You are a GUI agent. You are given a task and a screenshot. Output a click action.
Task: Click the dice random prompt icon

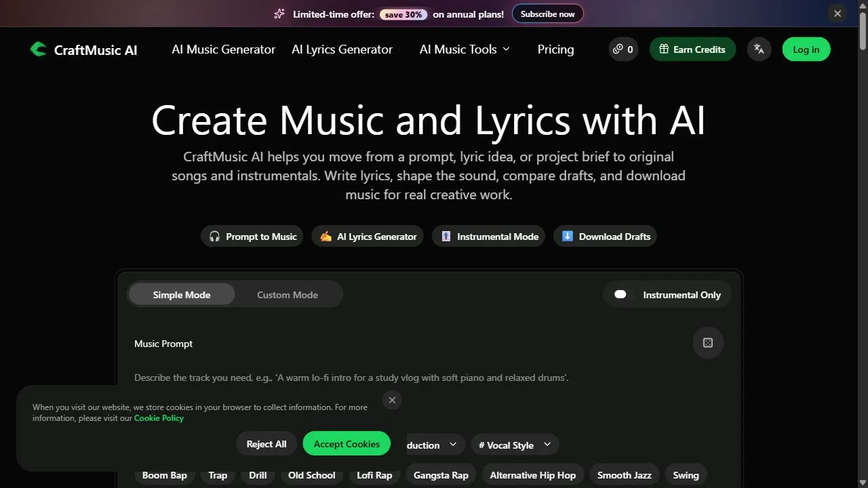click(708, 343)
